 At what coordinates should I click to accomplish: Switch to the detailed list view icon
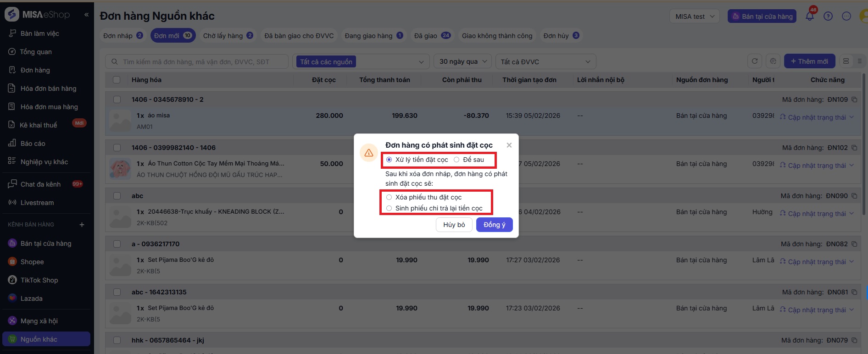[846, 61]
